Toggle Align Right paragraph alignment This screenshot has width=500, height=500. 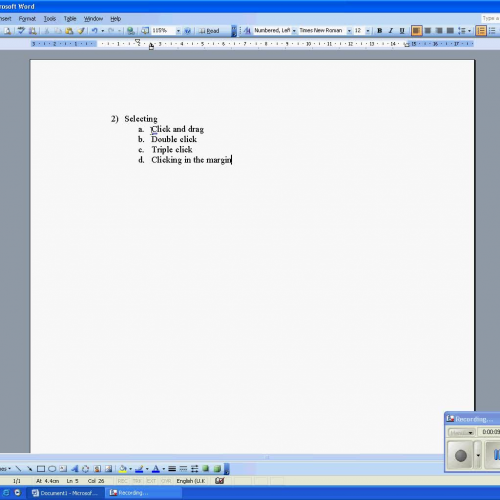(439, 31)
